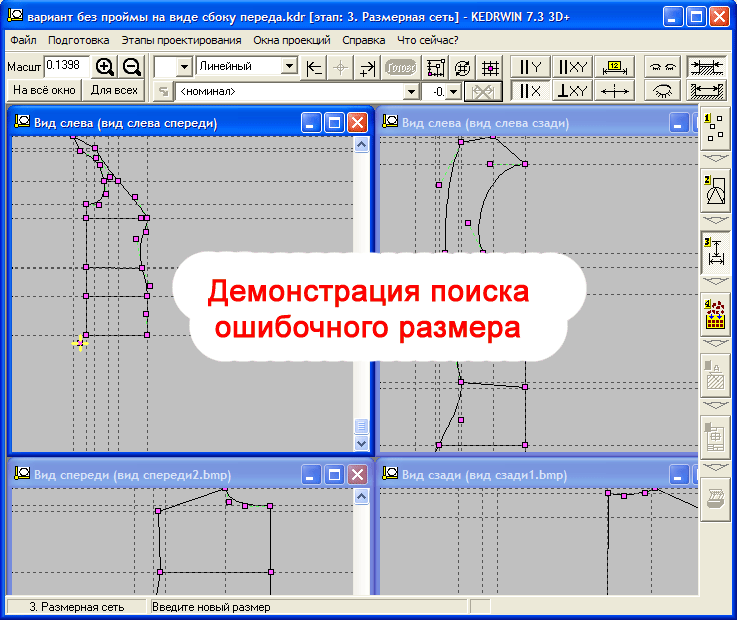Click the grayed Готово button icon
The width and height of the screenshot is (737, 620).
400,68
